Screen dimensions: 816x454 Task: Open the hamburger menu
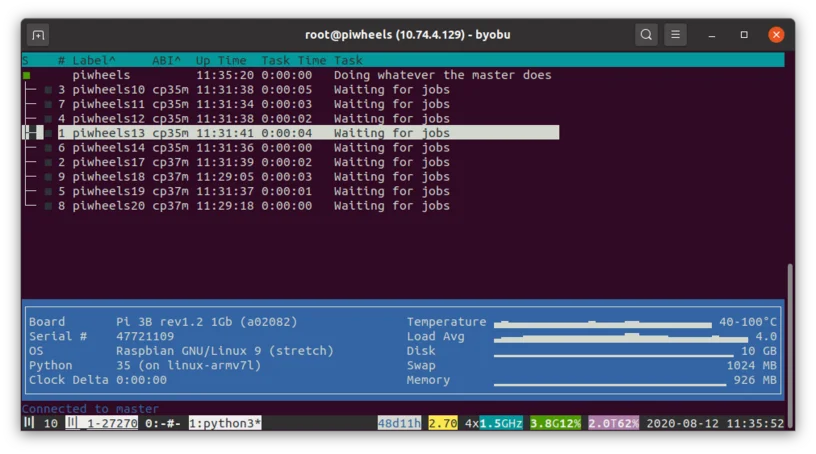click(675, 35)
